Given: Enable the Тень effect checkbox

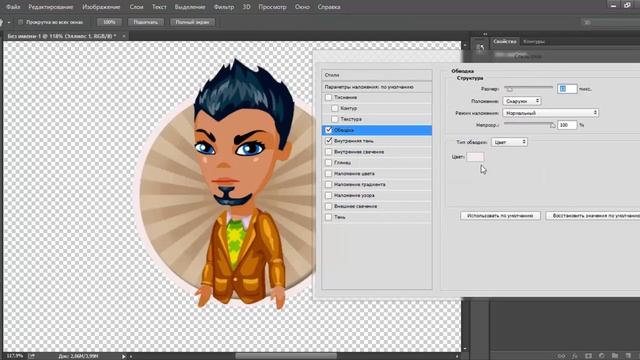Looking at the screenshot, I should [329, 217].
